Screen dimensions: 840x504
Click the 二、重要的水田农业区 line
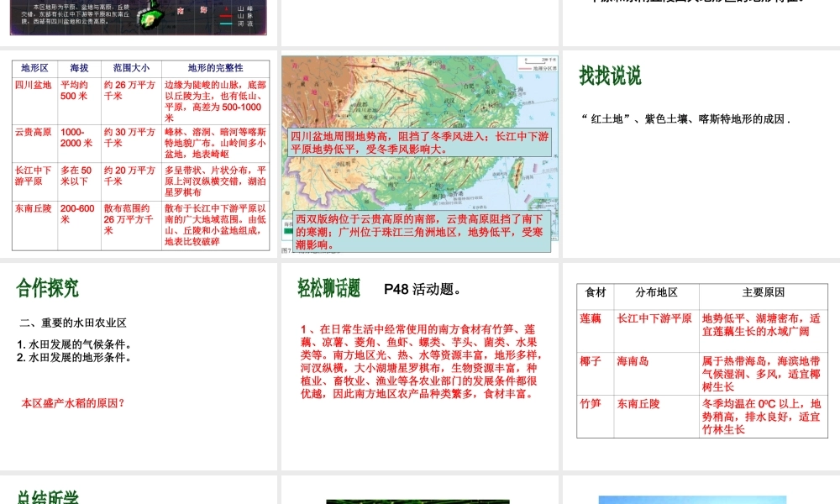pos(73,323)
